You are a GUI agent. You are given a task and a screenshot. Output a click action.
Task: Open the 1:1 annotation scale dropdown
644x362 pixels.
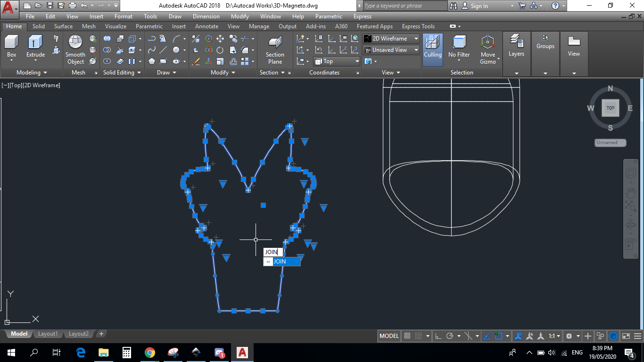click(x=554, y=336)
